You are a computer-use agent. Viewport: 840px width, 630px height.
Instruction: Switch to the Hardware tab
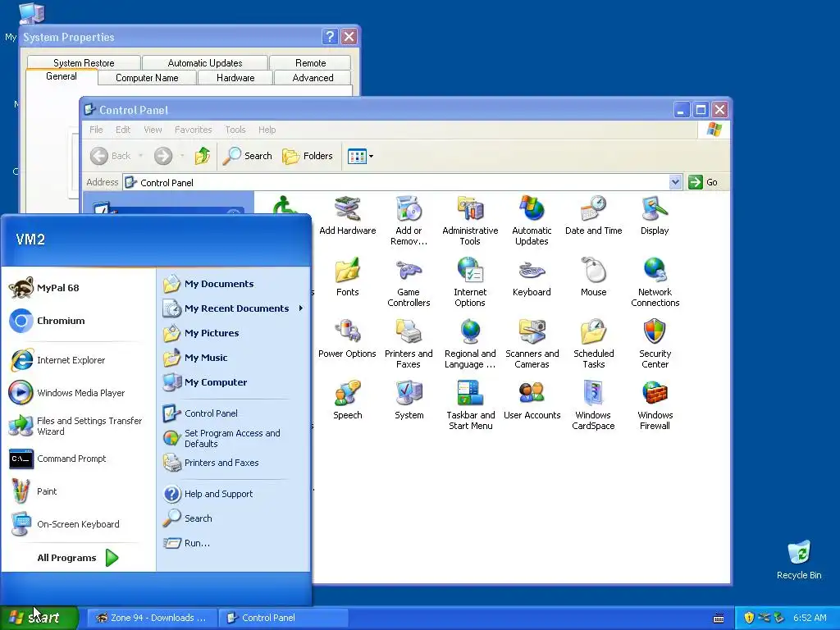click(x=235, y=78)
